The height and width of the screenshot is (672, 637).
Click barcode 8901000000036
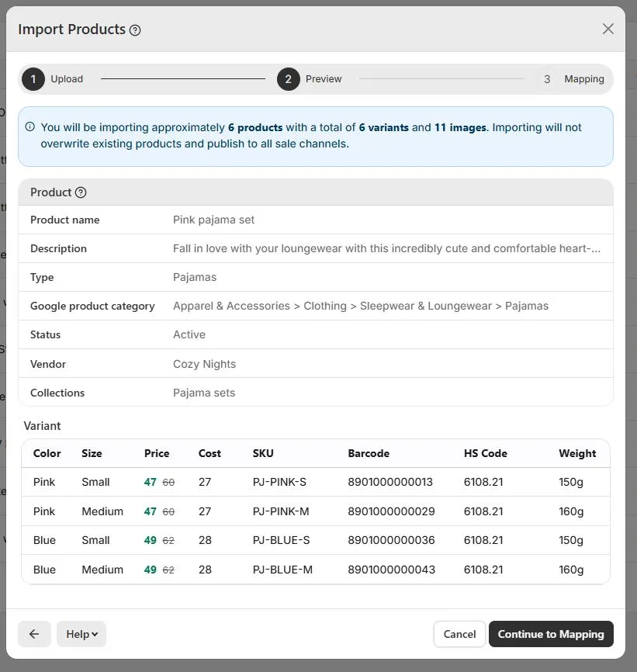pos(391,540)
